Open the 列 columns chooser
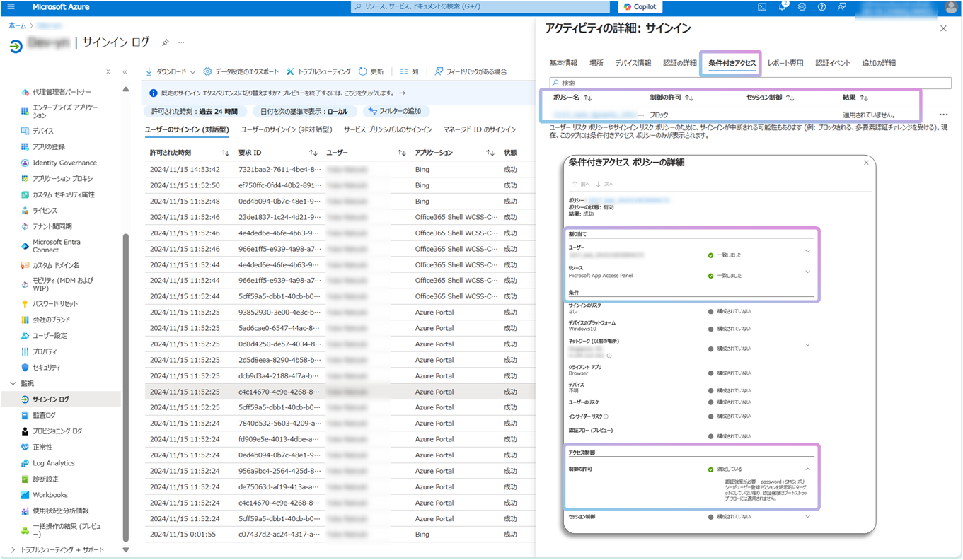 409,71
